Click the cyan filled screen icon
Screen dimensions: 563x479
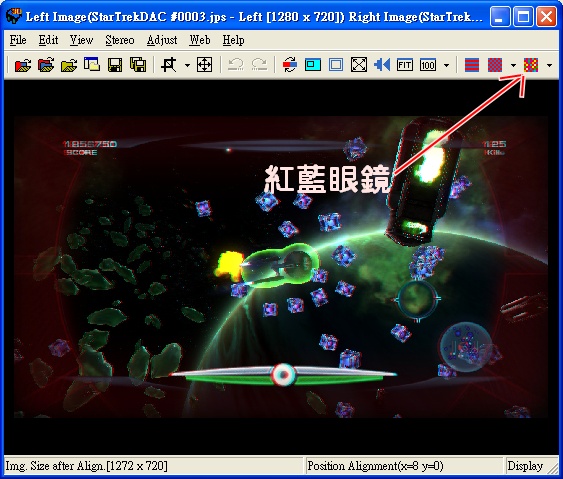pyautogui.click(x=313, y=65)
